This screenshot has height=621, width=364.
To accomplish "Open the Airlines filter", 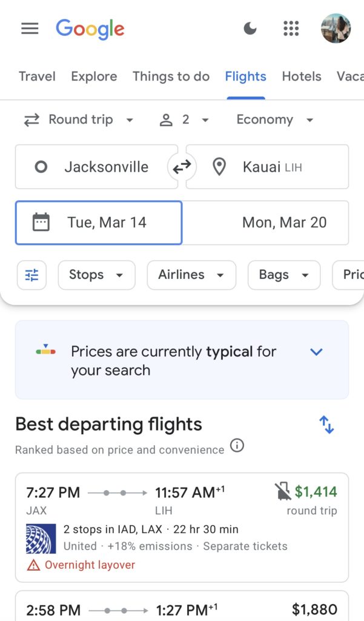I will tap(191, 275).
